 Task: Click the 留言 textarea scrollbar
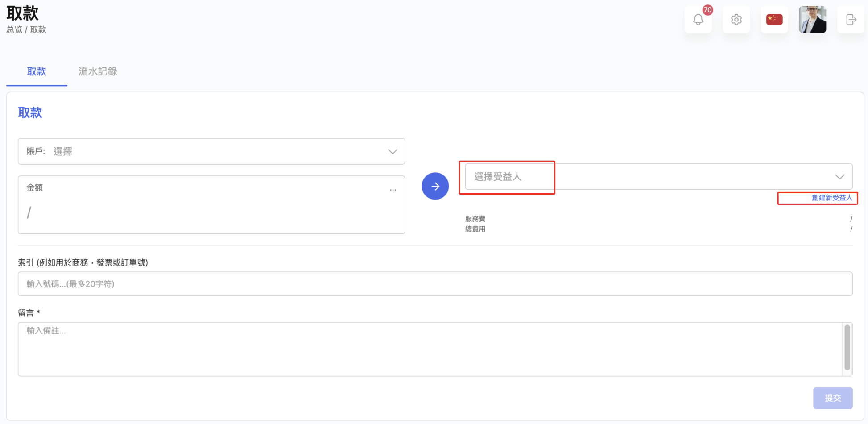(847, 347)
